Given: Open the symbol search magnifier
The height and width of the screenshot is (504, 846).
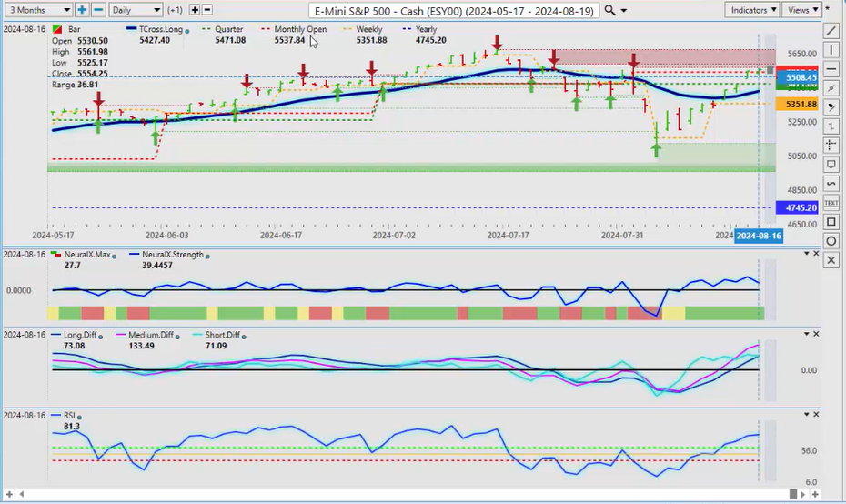Looking at the screenshot, I should click(609, 10).
